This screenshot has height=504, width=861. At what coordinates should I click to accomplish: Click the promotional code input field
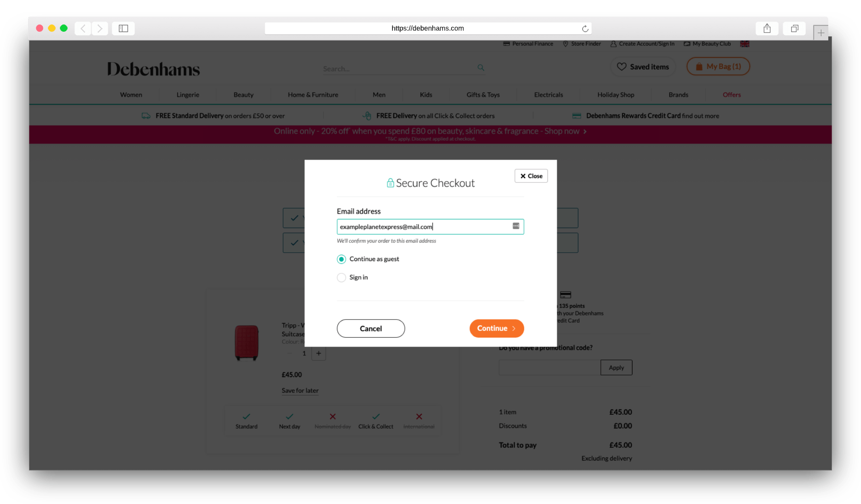coord(549,367)
